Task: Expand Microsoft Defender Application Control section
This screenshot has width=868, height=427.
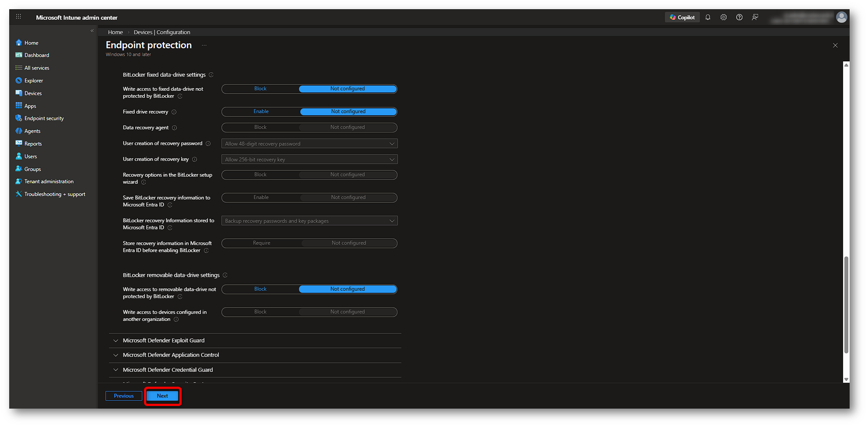Action: click(x=255, y=355)
